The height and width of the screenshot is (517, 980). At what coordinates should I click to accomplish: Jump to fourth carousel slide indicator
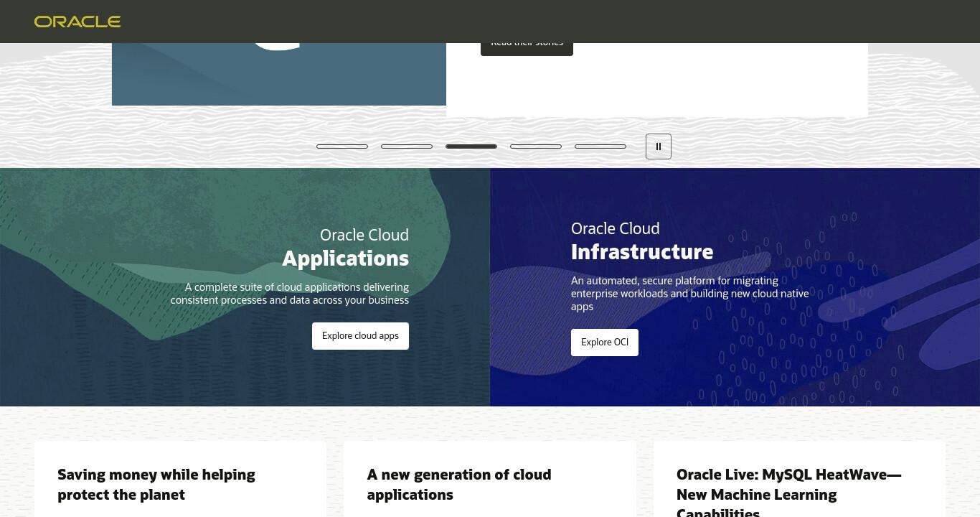[x=536, y=146]
